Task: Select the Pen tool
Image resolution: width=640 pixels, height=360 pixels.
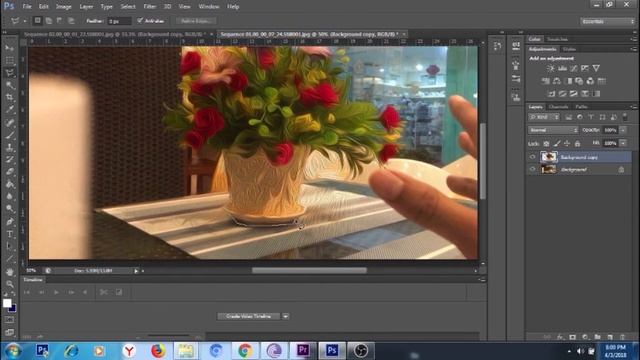Action: coord(10,222)
